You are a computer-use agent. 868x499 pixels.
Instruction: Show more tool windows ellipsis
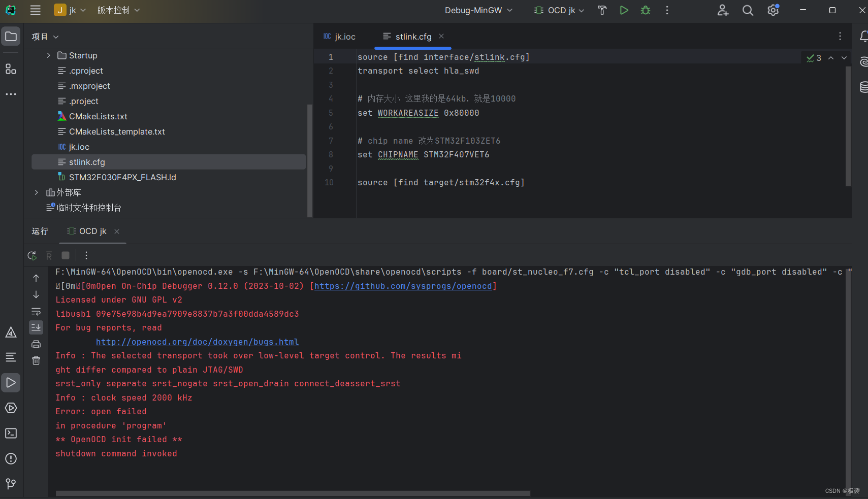11,94
